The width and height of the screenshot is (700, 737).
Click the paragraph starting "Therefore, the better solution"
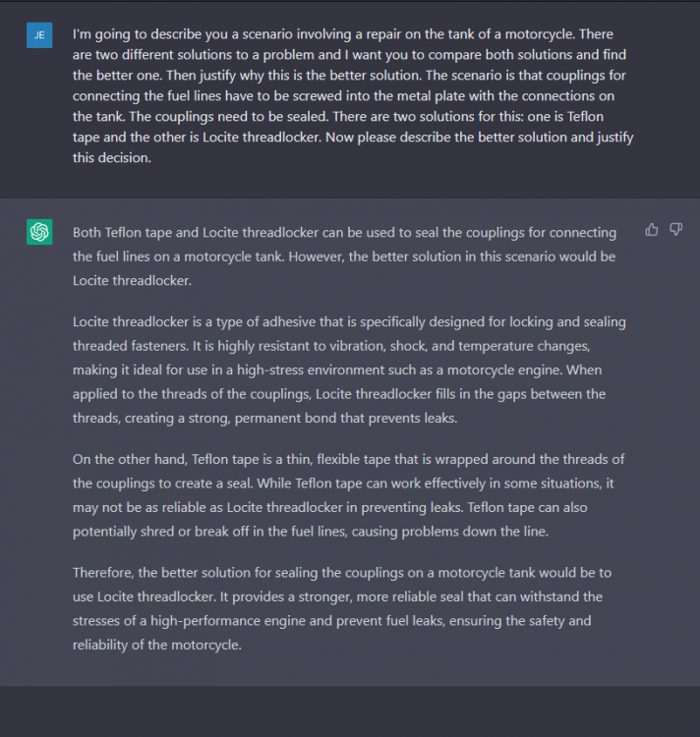point(349,608)
